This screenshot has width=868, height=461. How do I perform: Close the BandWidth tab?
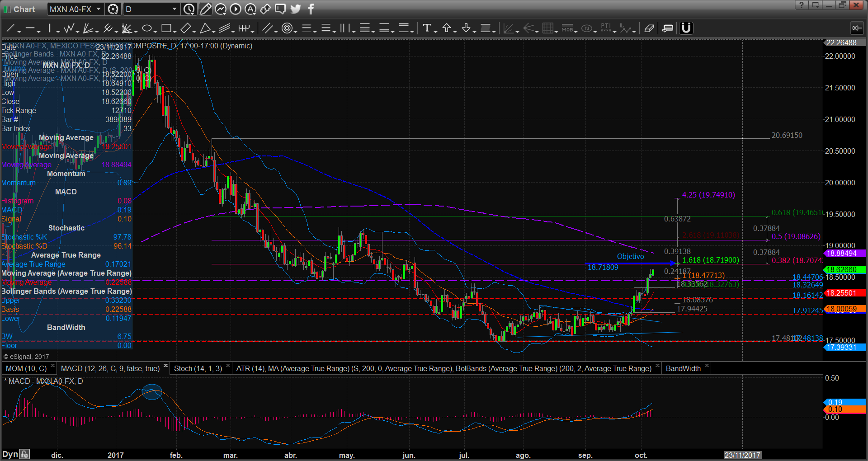pos(707,366)
